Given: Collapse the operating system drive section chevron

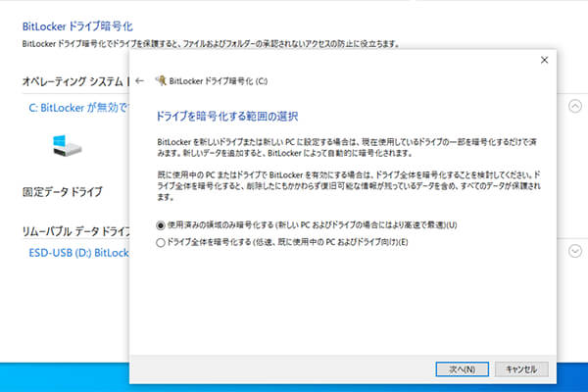Looking at the screenshot, I should pyautogui.click(x=575, y=106).
